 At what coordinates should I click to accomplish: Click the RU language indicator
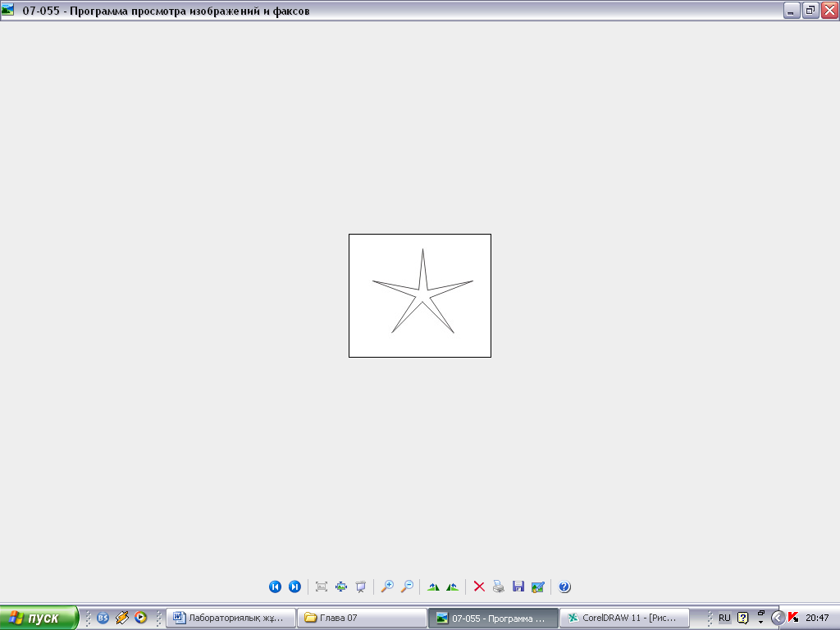tap(724, 618)
